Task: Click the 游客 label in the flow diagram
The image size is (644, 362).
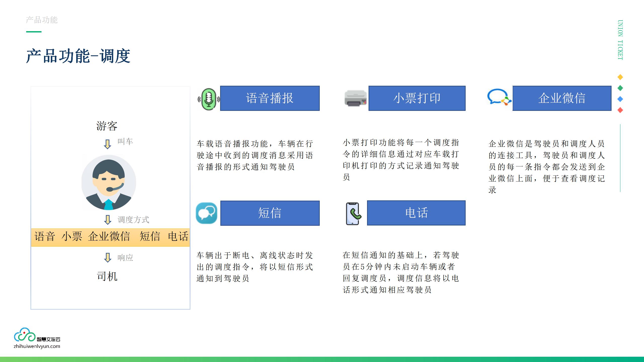Action: (107, 126)
